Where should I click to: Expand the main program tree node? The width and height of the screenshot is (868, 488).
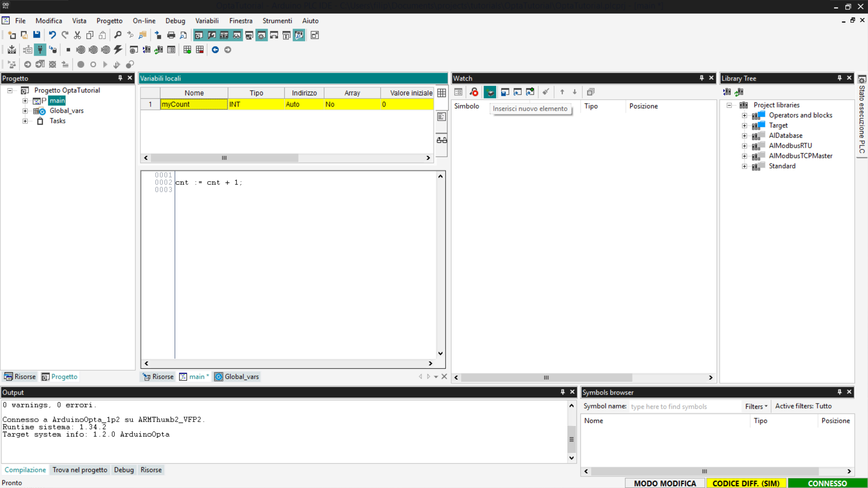(x=25, y=101)
